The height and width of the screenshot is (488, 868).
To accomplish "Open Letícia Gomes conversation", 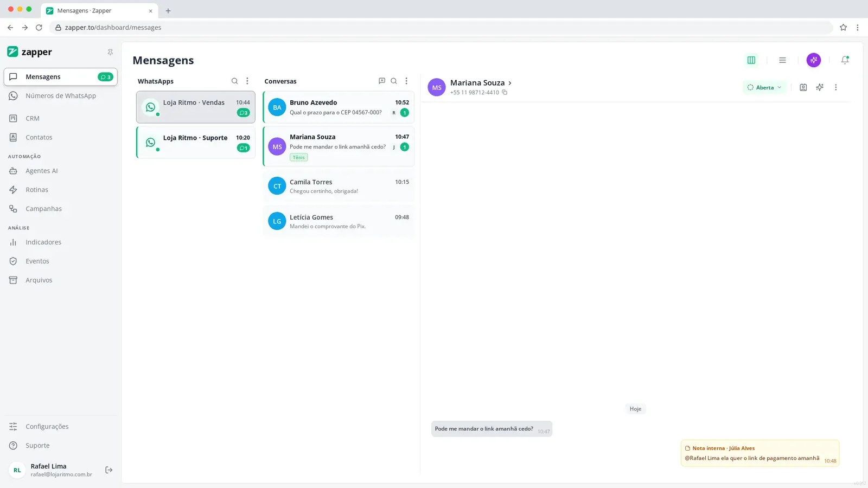I will point(339,221).
